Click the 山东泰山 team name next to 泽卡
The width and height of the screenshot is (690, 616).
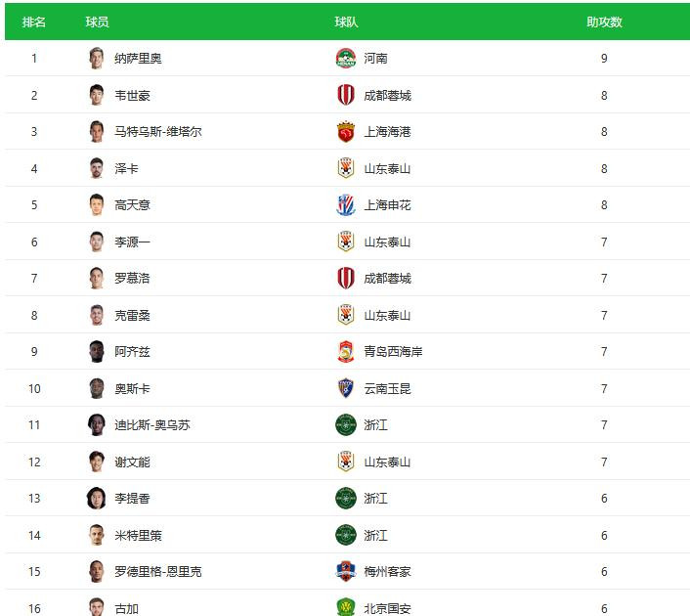click(x=387, y=168)
